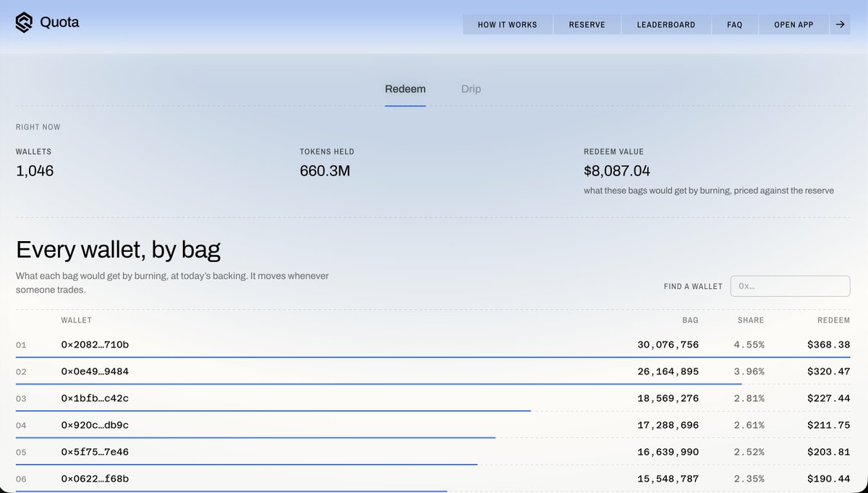The height and width of the screenshot is (493, 868).
Task: Click the share value 2.61%
Action: pyautogui.click(x=749, y=425)
